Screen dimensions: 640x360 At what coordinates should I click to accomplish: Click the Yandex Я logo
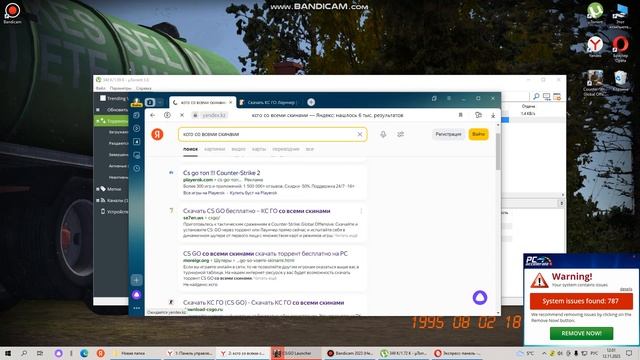pos(158,134)
